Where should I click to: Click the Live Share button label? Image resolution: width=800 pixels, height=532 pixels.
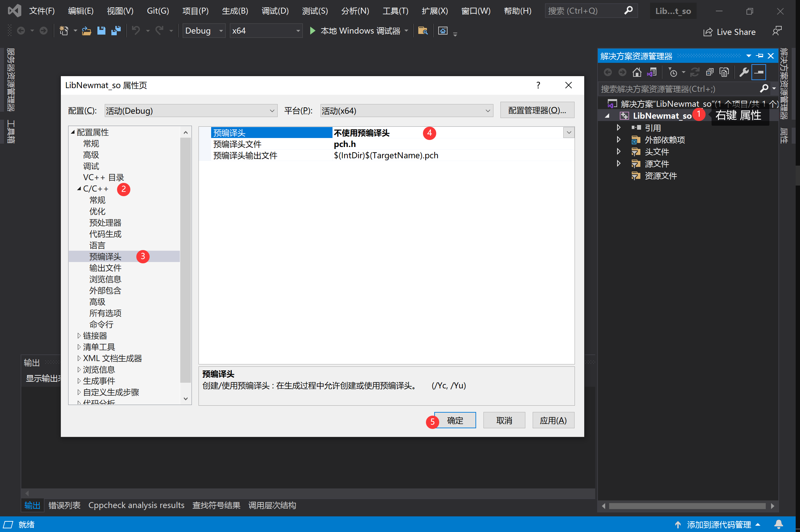736,32
